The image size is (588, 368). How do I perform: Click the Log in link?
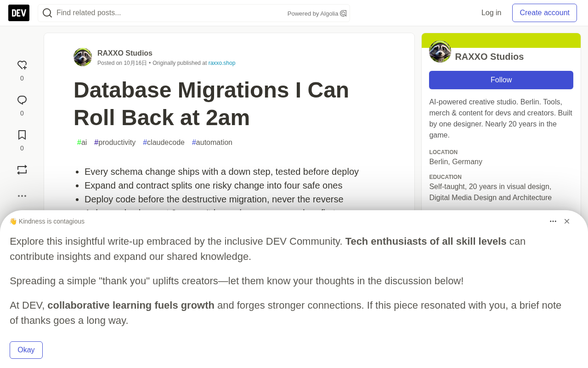(491, 13)
